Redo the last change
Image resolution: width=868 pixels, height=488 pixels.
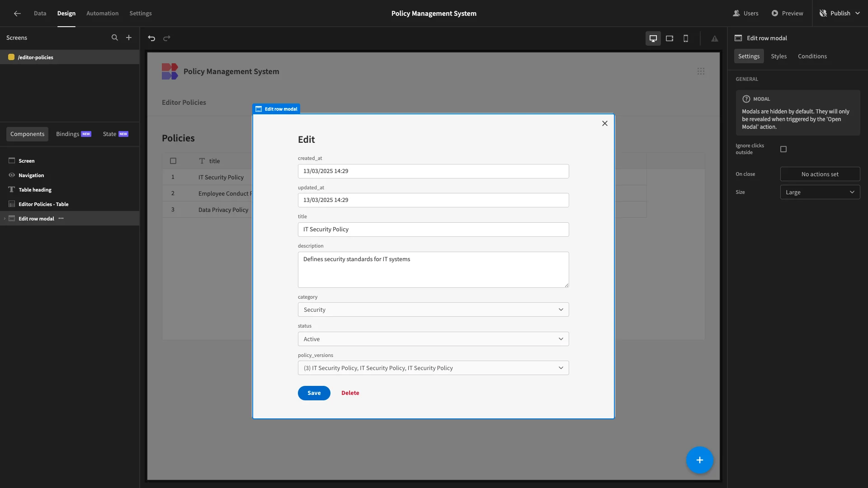pos(167,38)
